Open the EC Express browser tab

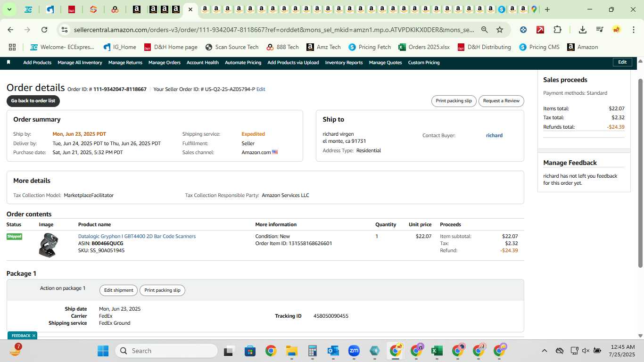[x=28, y=9]
